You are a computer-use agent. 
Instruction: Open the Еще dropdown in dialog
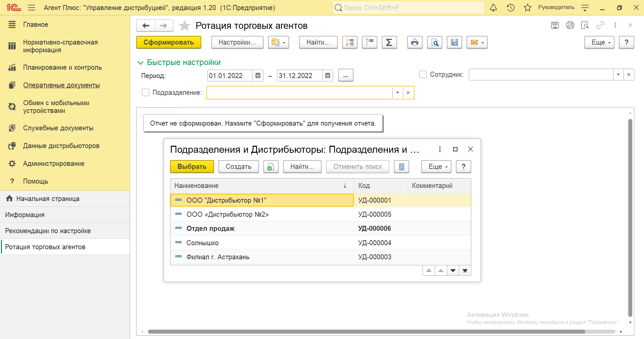pos(436,166)
